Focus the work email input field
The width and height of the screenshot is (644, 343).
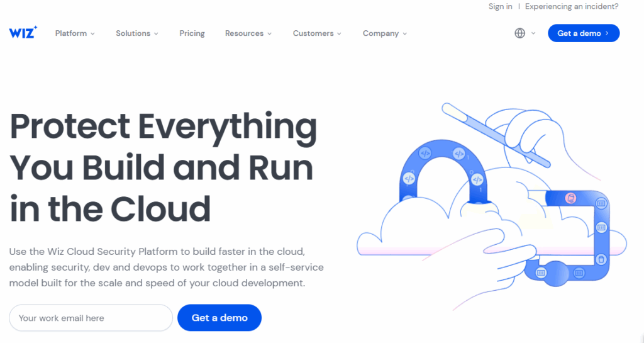91,318
